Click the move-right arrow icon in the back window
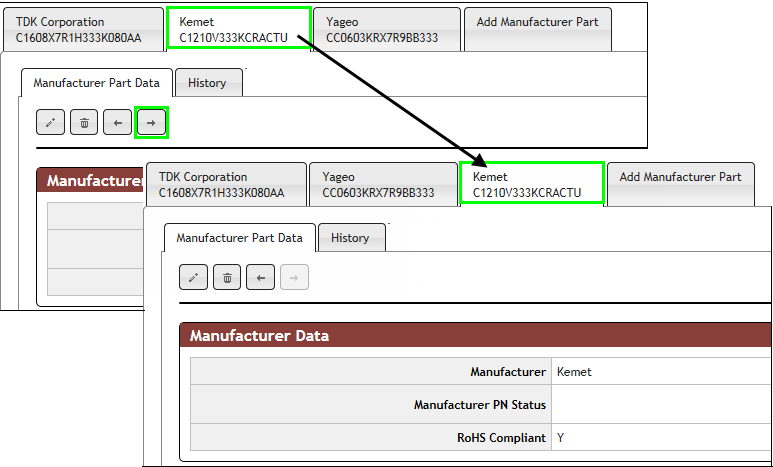 coord(151,122)
